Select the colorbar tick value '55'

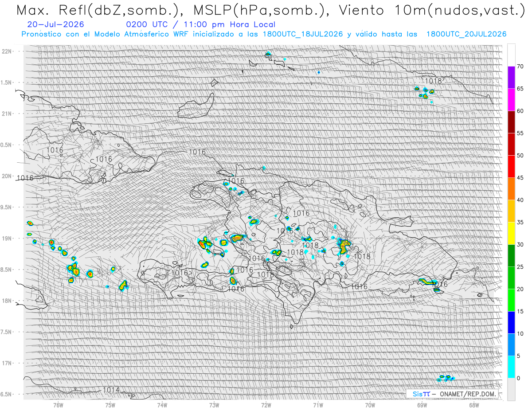click(x=520, y=133)
